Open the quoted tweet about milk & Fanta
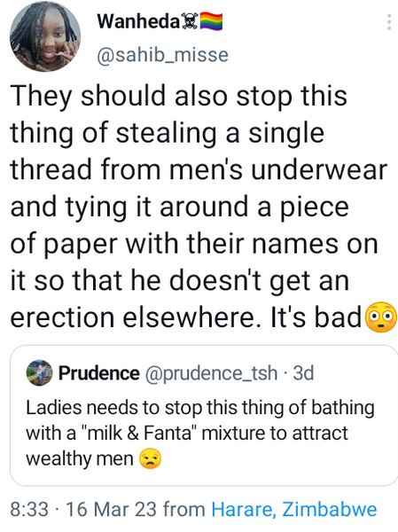The image size is (398, 532). coord(204,415)
